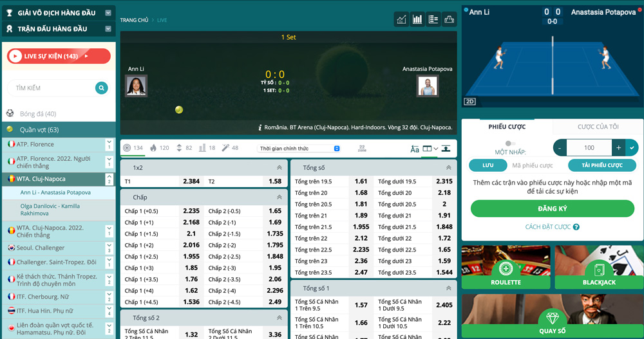Select the flame filter showing 120
This screenshot has height=339, width=644.
pos(159,148)
